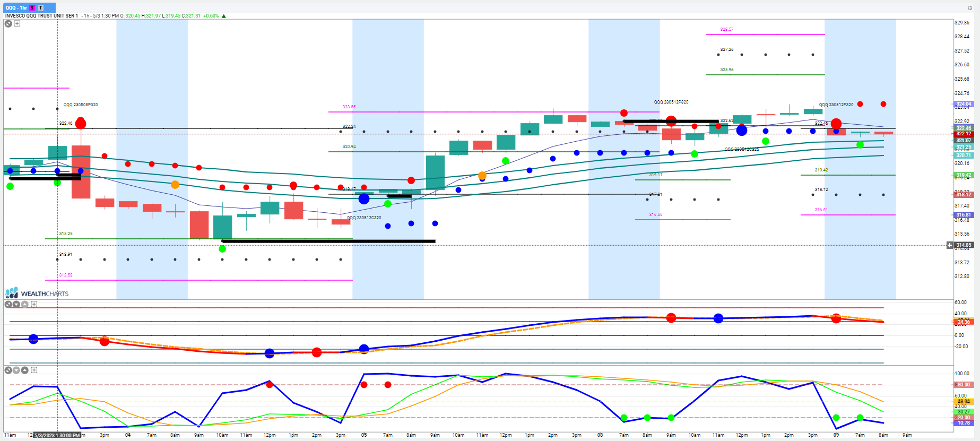Click the 325.96 green level label
The height and width of the screenshot is (441, 980).
727,70
